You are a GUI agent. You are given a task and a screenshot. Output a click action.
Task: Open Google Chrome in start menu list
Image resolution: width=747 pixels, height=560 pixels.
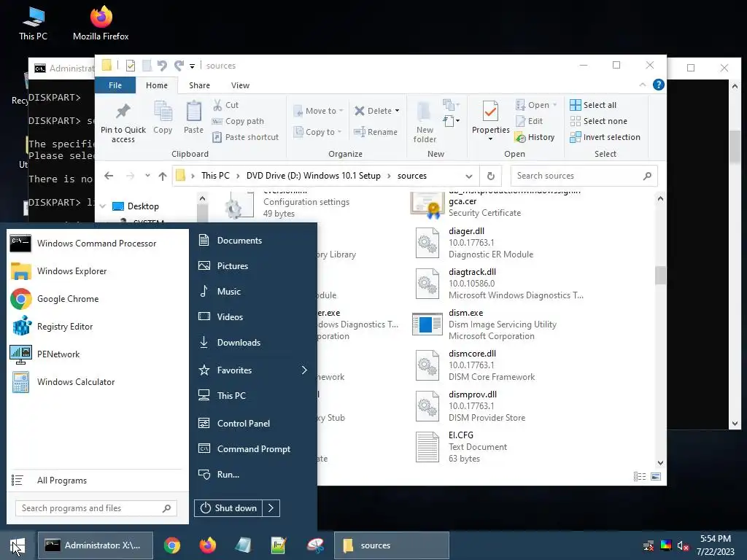coord(97,298)
